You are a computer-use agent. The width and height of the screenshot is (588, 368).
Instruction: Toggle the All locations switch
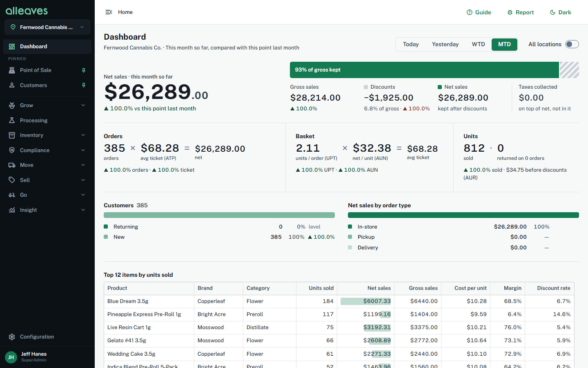pos(572,44)
